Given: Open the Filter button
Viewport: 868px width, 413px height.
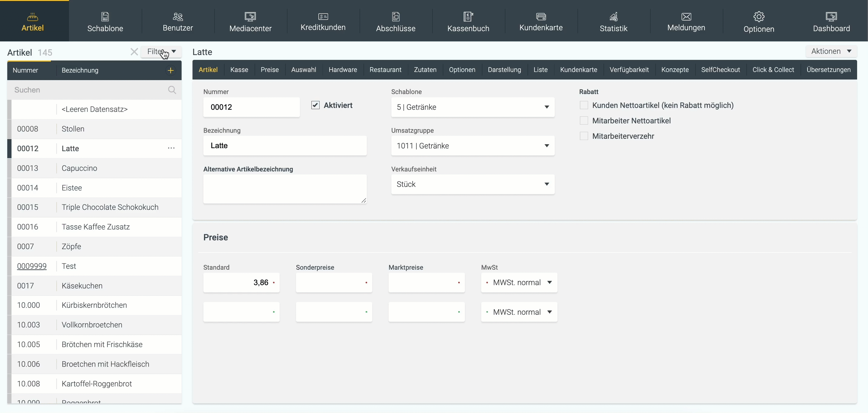Looking at the screenshot, I should pyautogui.click(x=161, y=51).
